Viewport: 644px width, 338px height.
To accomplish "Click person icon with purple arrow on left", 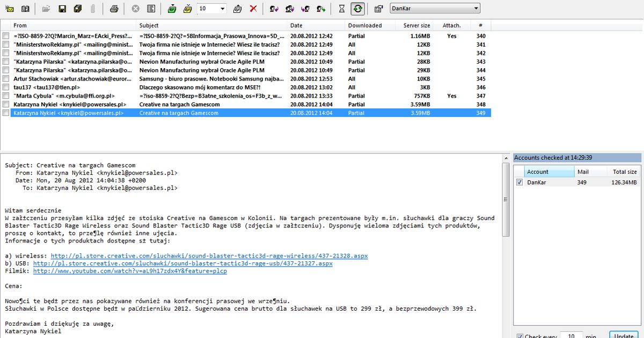I will tap(305, 9).
